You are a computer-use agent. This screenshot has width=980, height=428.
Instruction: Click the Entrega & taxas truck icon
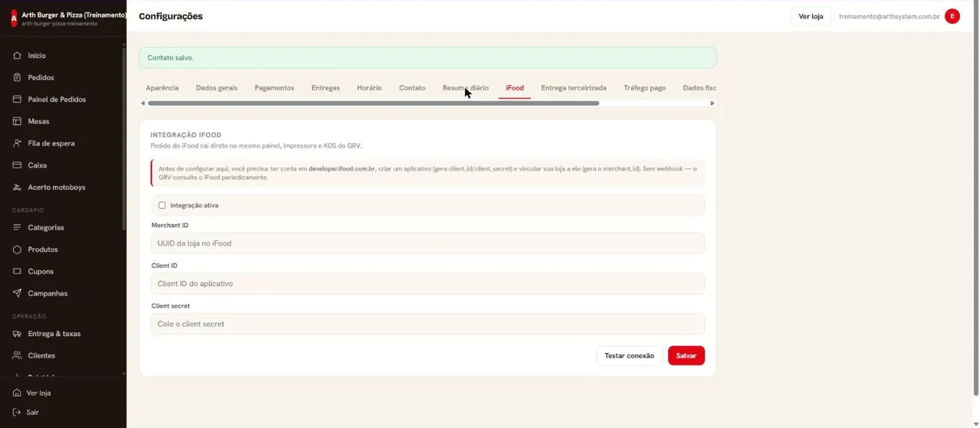[17, 334]
